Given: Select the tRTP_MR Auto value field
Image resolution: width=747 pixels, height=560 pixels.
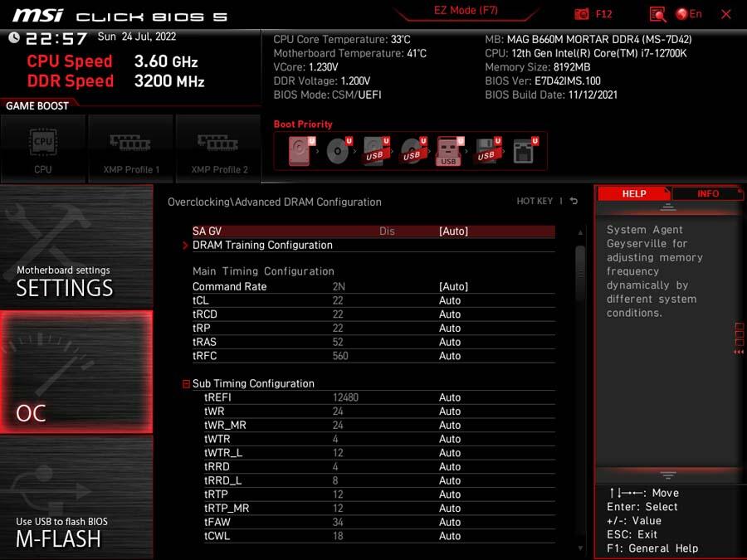Looking at the screenshot, I should pyautogui.click(x=450, y=508).
